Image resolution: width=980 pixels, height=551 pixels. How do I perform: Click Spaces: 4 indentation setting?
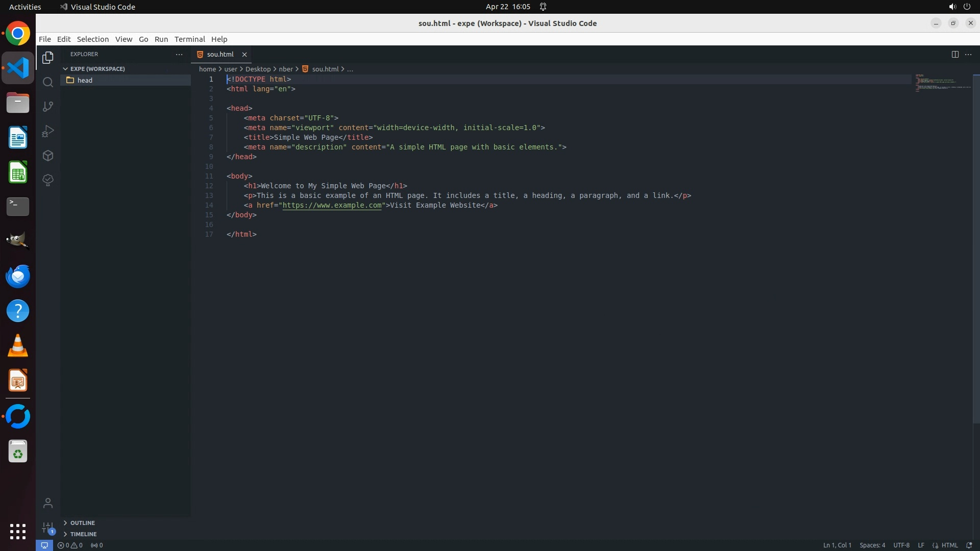[x=872, y=545]
